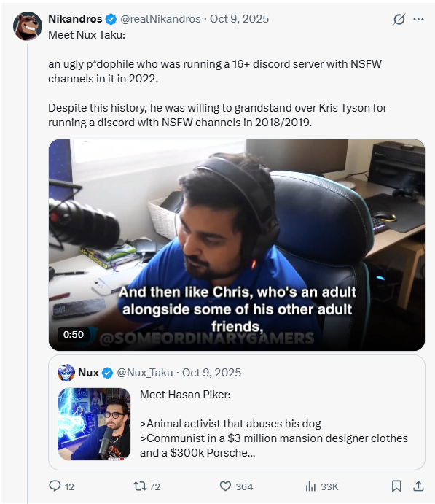
Task: Open the Nikandros display name link
Action: click(75, 19)
